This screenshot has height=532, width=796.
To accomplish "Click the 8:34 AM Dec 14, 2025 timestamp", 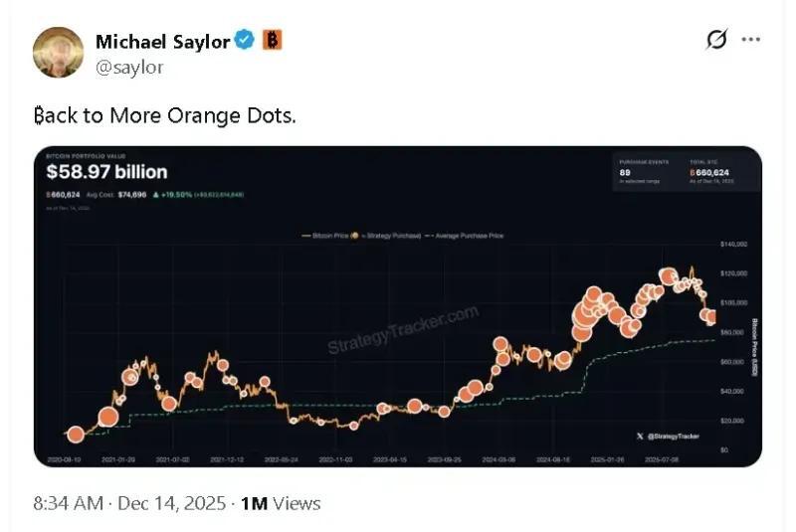I will (127, 503).
